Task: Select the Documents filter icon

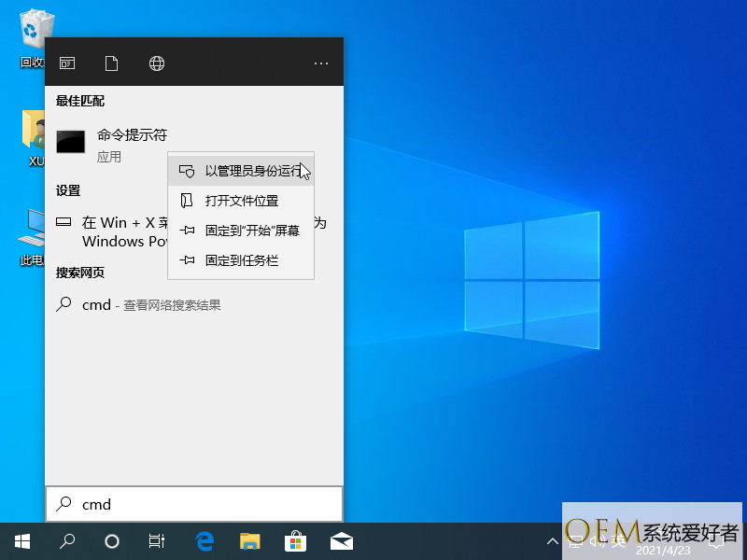Action: tap(112, 63)
